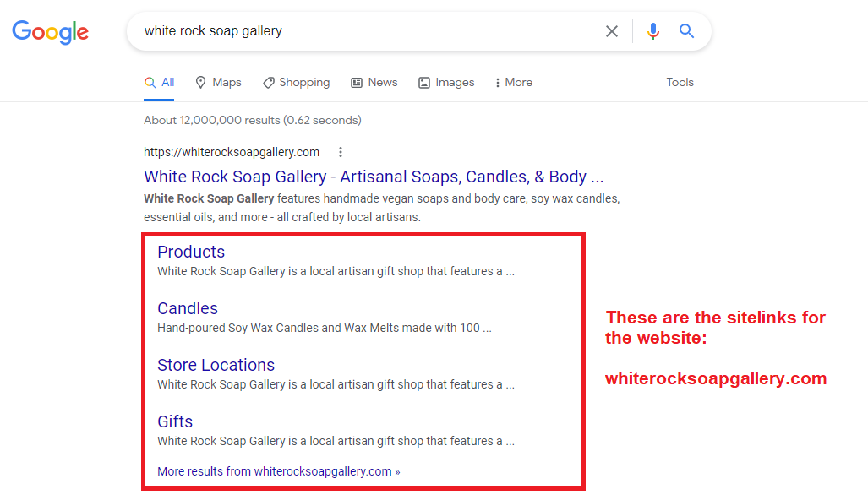Open the Gifts sitelink
The height and width of the screenshot is (500, 868).
click(175, 421)
